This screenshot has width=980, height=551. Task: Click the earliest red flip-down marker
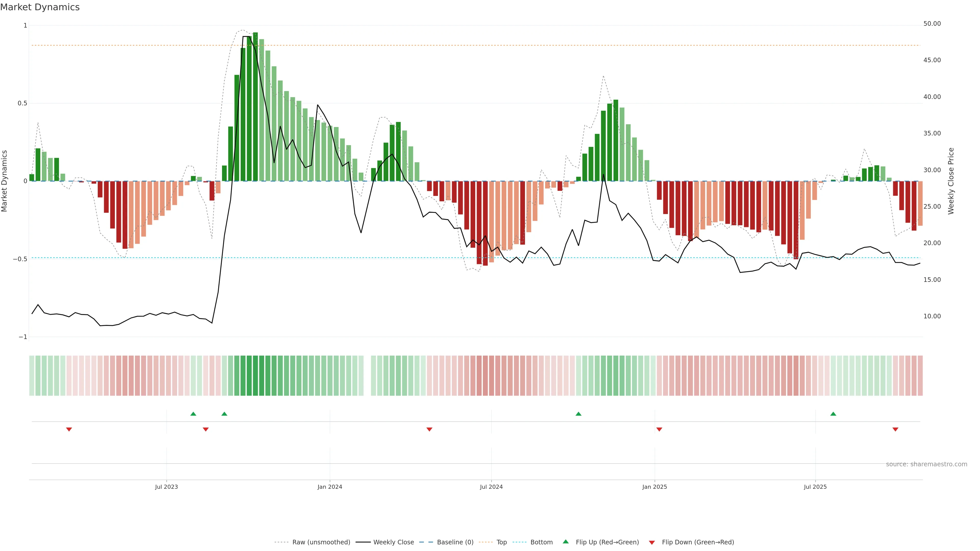click(x=69, y=429)
